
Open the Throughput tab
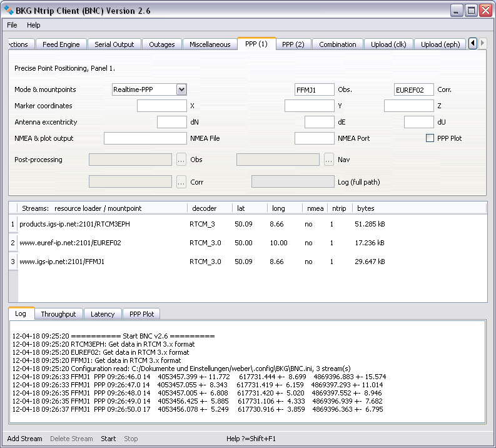point(58,314)
